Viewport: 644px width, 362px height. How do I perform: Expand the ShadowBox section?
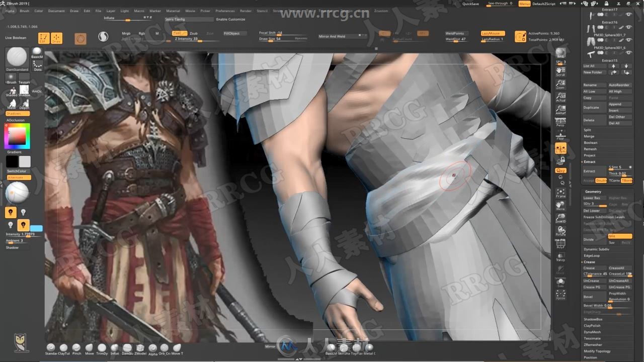tap(593, 319)
